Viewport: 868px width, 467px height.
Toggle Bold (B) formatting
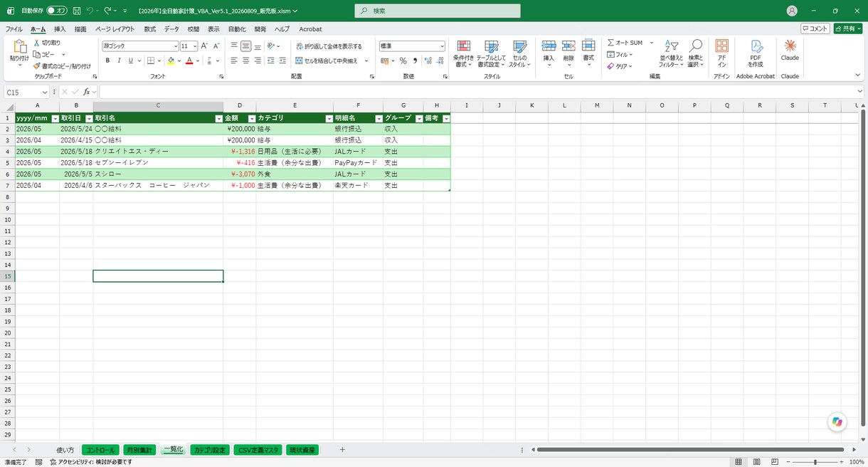pos(108,61)
